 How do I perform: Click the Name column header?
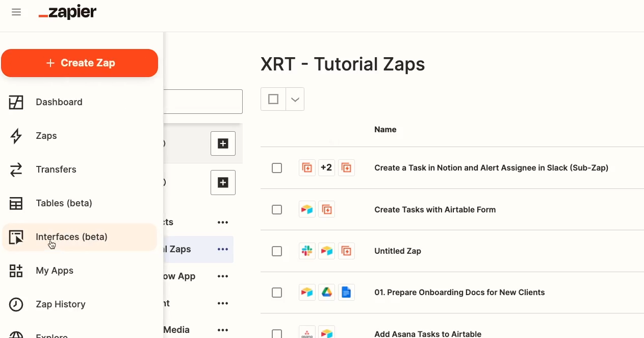click(x=385, y=130)
